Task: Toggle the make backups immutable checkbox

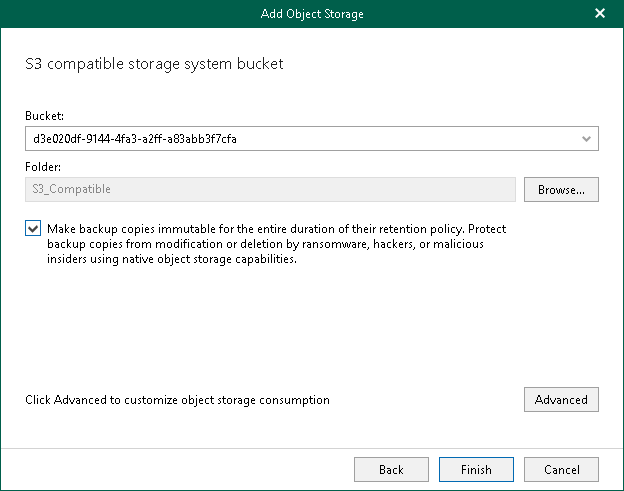Action: coord(34,229)
